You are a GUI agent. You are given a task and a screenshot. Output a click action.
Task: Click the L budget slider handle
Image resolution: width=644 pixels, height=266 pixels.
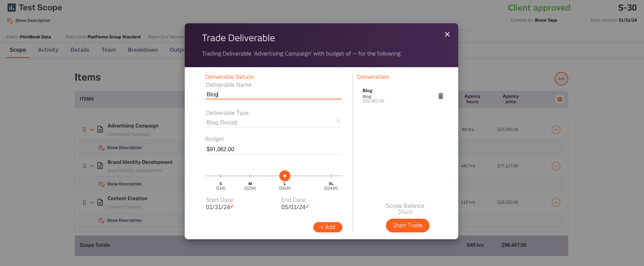(x=285, y=176)
